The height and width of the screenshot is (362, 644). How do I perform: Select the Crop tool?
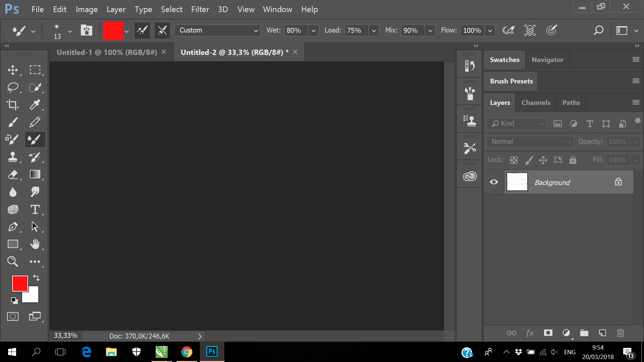[12, 105]
